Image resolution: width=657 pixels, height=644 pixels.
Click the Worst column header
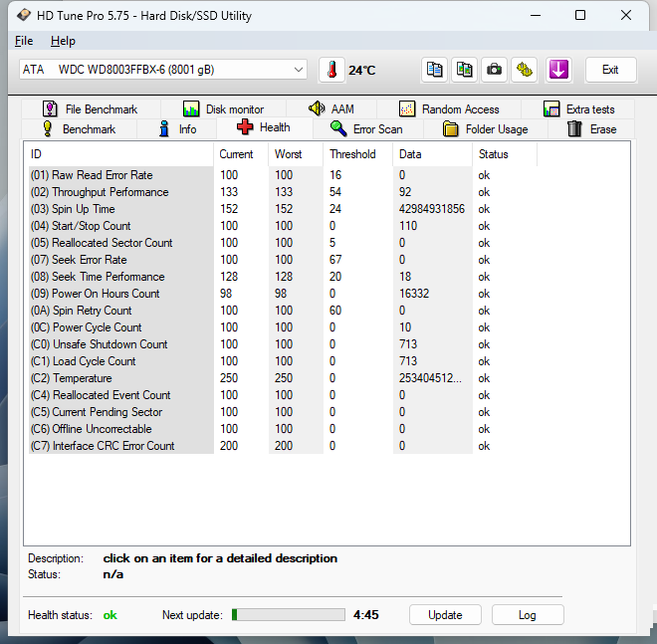296,154
